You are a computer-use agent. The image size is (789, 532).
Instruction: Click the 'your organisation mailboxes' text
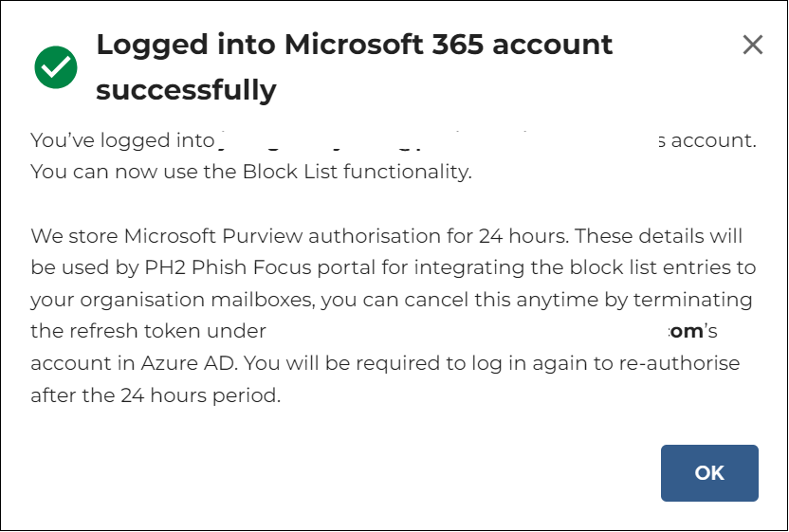click(173, 300)
